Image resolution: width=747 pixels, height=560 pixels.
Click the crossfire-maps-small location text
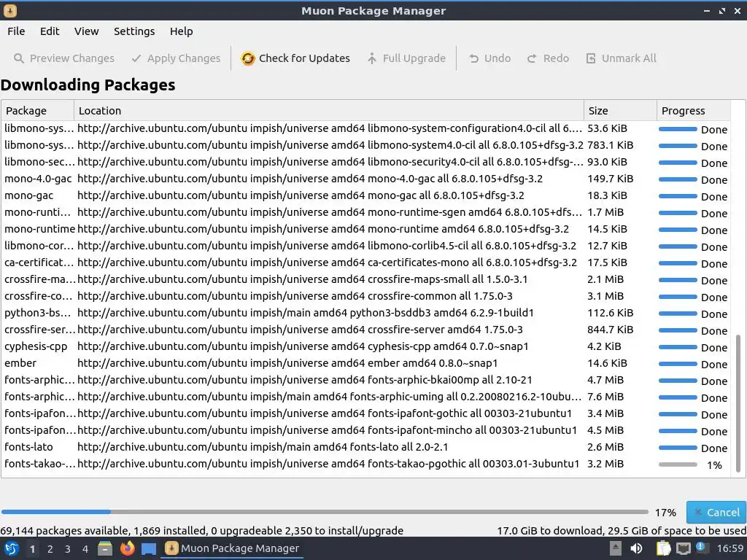pyautogui.click(x=303, y=279)
